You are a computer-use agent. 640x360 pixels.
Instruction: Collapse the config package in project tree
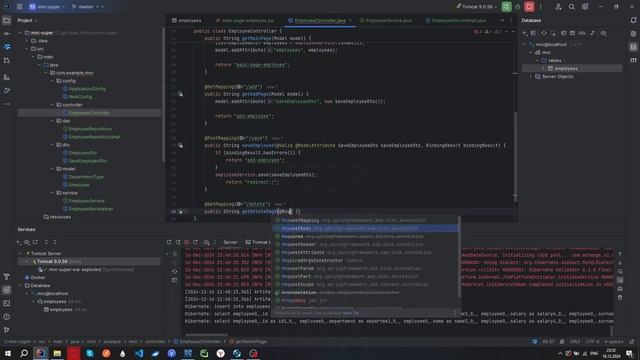(53, 81)
